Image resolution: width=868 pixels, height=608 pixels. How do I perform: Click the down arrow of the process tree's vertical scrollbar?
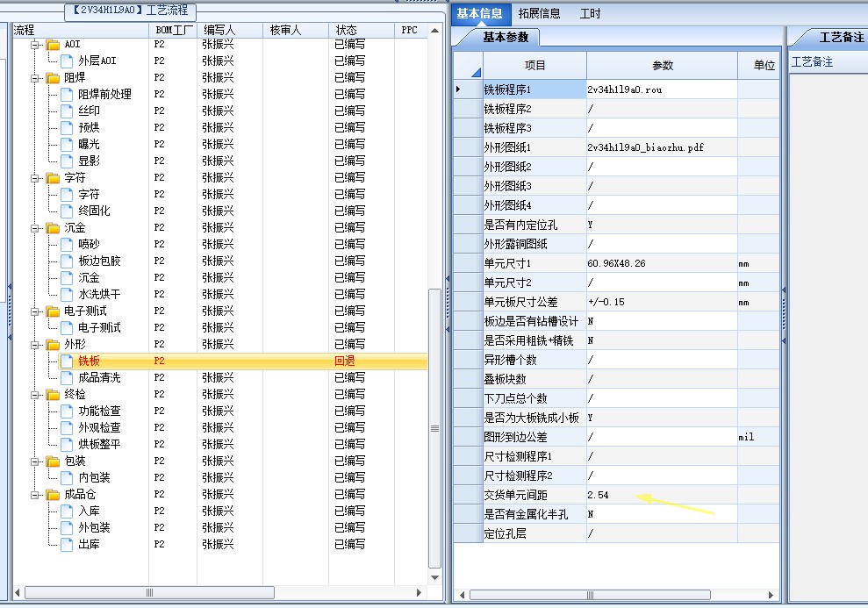[x=435, y=577]
